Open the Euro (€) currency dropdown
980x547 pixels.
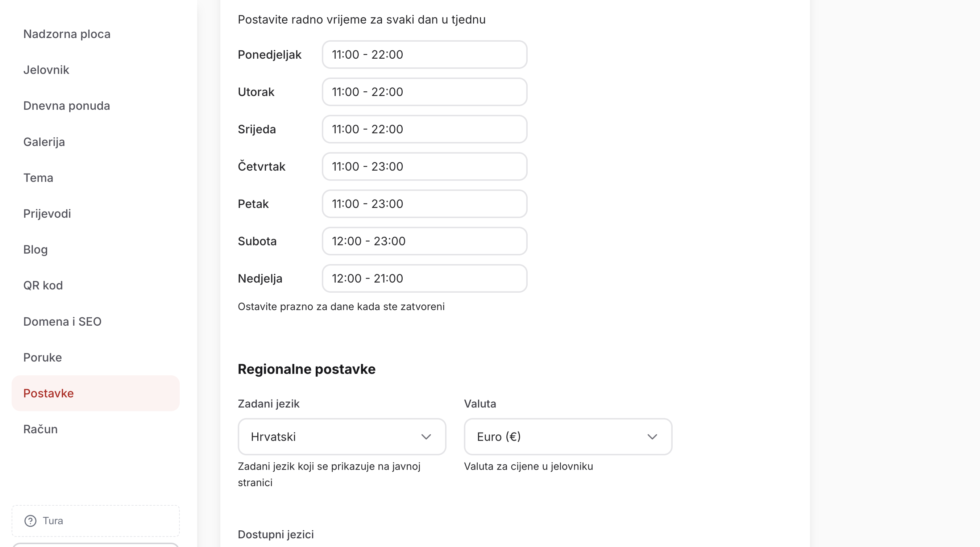pos(568,437)
